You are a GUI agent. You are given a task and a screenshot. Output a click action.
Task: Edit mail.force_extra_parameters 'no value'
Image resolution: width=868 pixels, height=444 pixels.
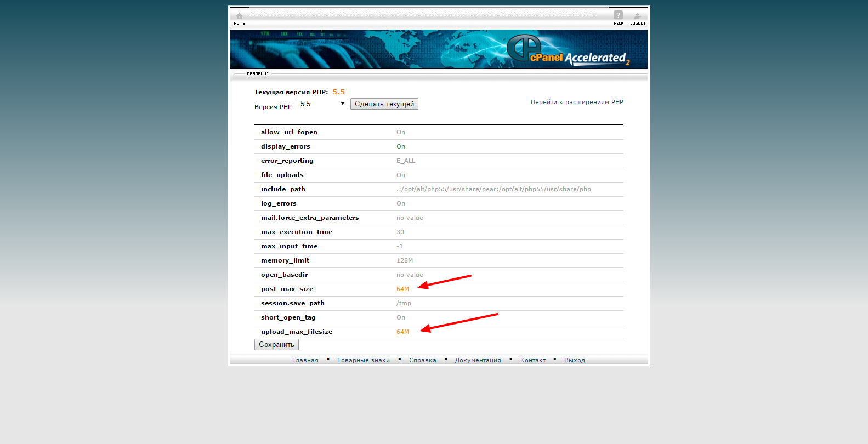[410, 218]
